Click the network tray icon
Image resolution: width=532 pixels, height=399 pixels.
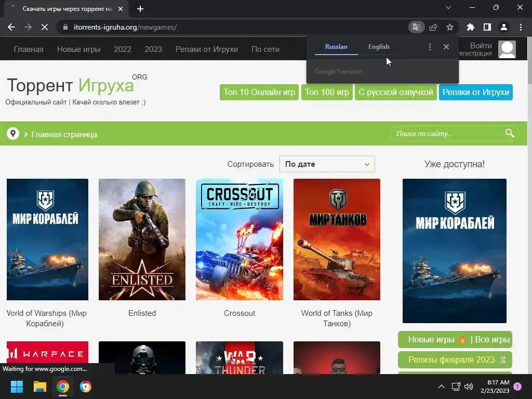pos(456,387)
